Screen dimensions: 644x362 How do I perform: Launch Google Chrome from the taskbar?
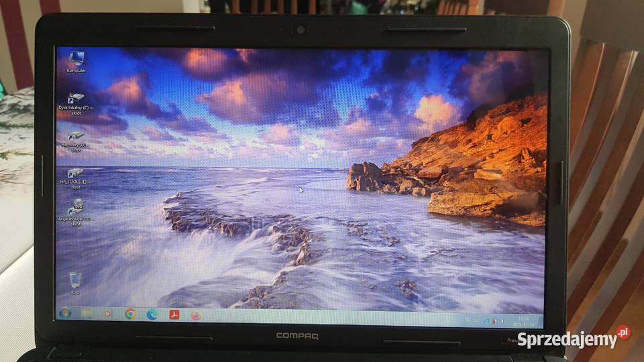[131, 314]
